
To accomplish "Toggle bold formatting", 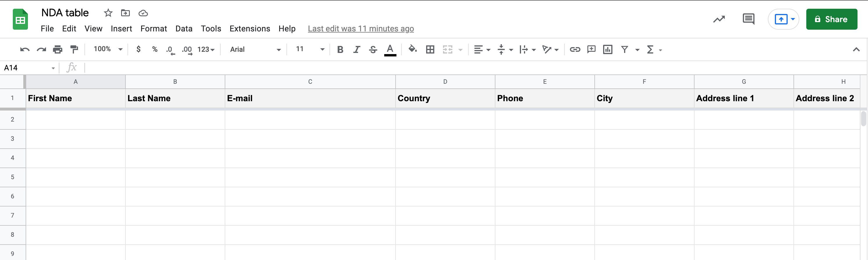I will (340, 49).
